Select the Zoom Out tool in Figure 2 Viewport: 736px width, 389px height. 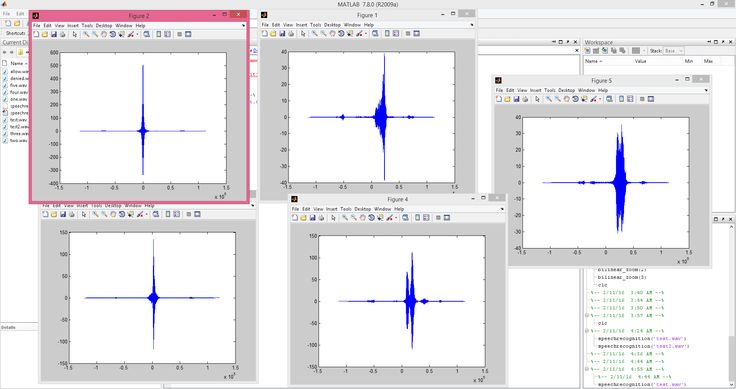coord(95,34)
